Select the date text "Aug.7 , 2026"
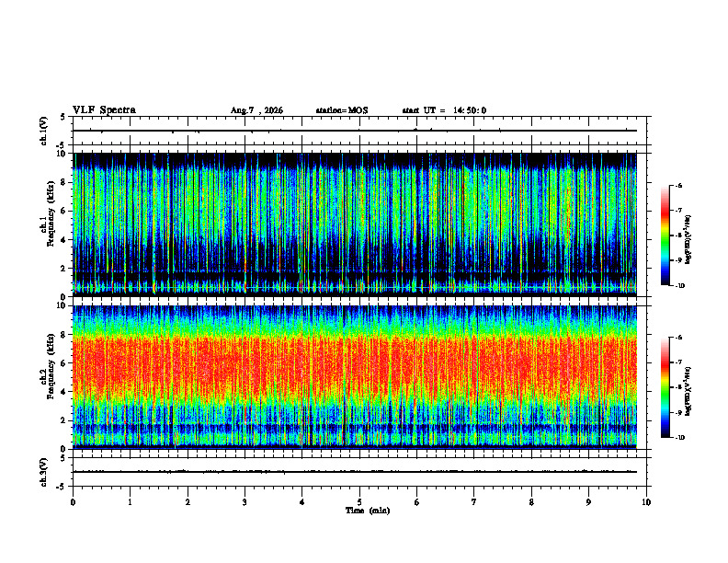Viewport: 728px width, 563px height. (x=256, y=110)
